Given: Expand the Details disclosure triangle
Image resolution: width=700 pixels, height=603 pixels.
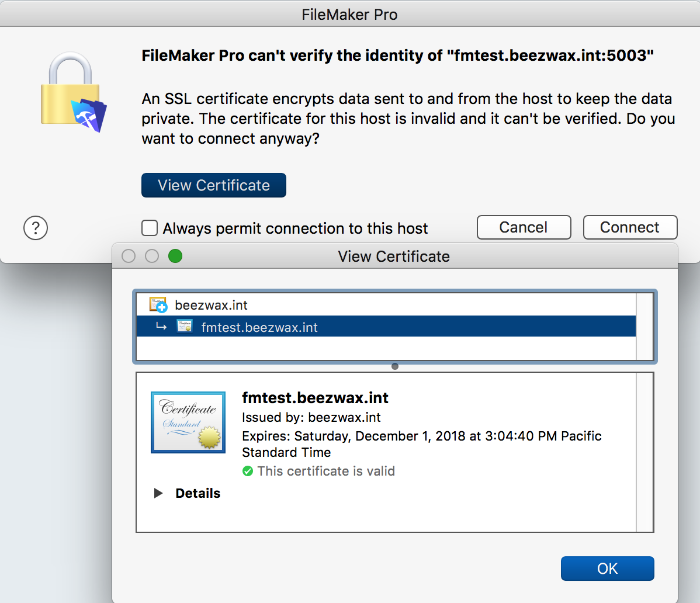Looking at the screenshot, I should [158, 493].
